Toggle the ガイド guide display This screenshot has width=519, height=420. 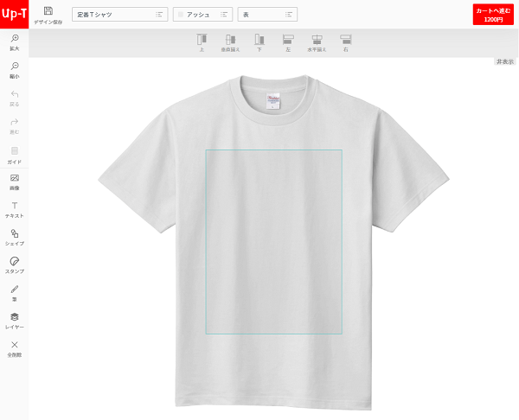(14, 155)
